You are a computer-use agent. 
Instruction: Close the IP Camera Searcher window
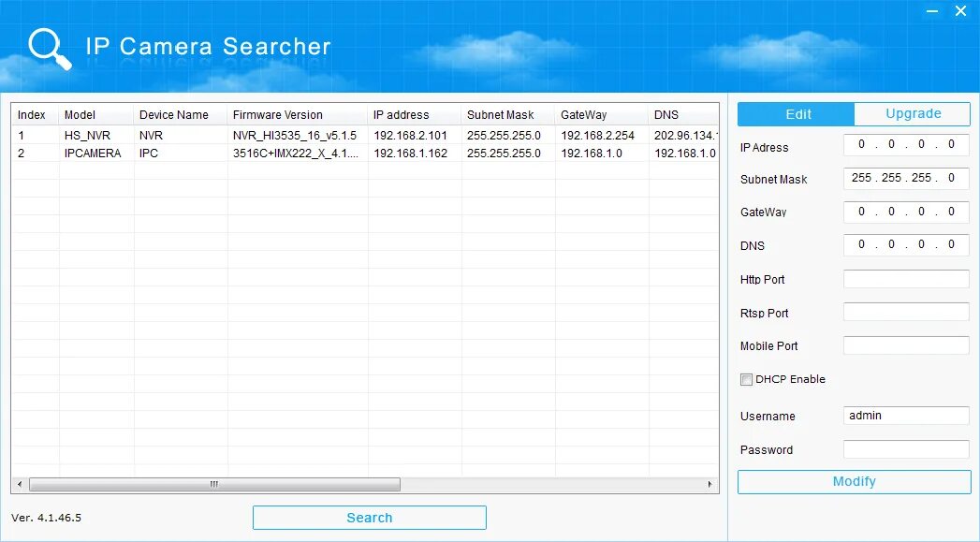(x=960, y=10)
